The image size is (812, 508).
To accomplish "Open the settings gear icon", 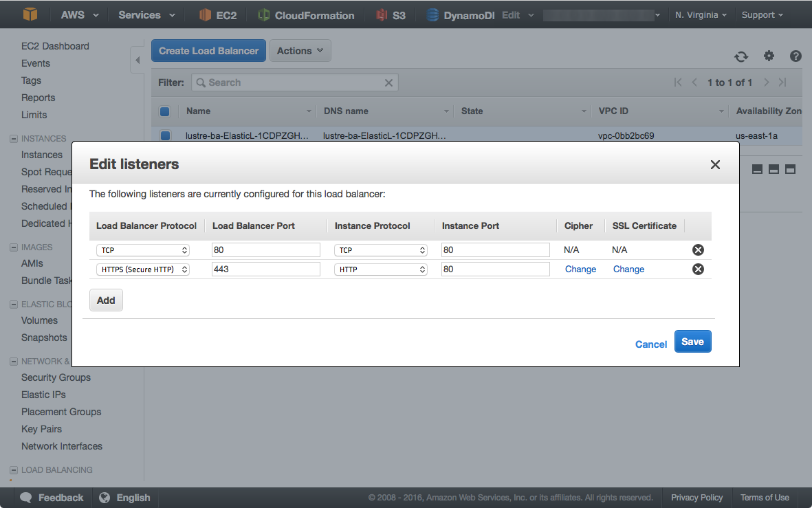I will coord(769,56).
